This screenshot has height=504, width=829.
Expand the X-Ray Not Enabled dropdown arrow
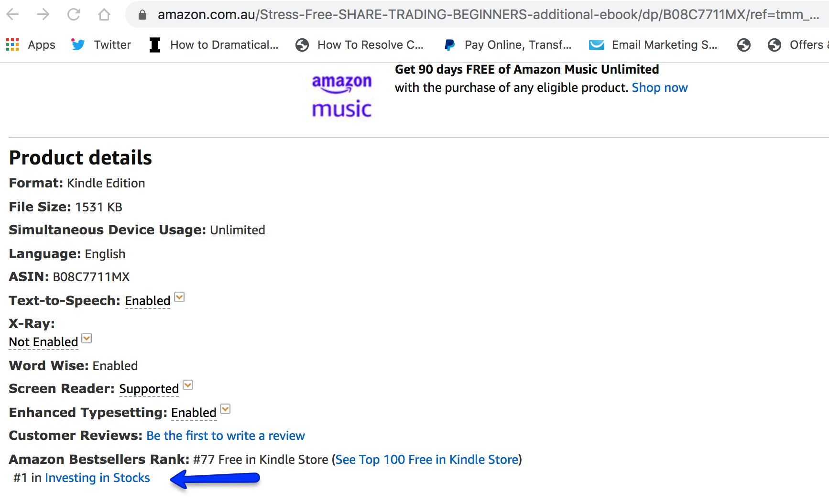click(87, 339)
